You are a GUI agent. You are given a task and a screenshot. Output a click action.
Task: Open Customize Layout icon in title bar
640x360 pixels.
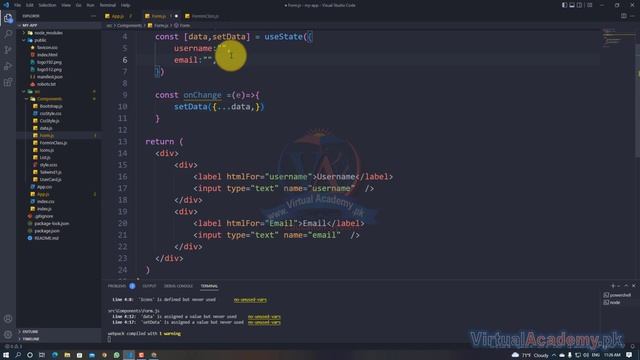pos(589,5)
